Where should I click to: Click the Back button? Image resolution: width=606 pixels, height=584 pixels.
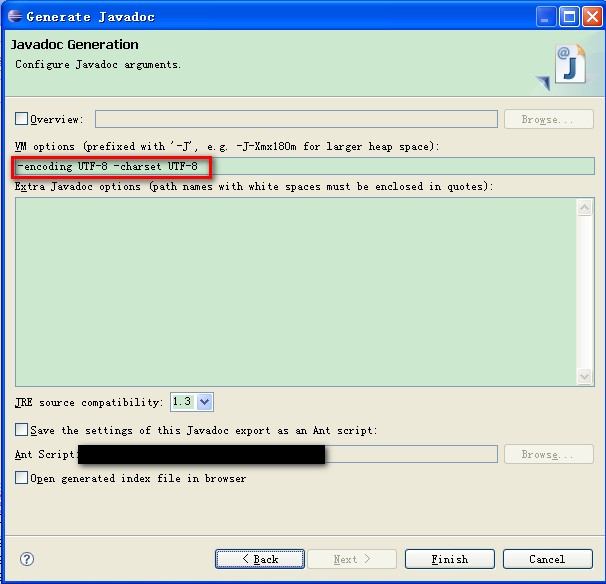coord(260,559)
